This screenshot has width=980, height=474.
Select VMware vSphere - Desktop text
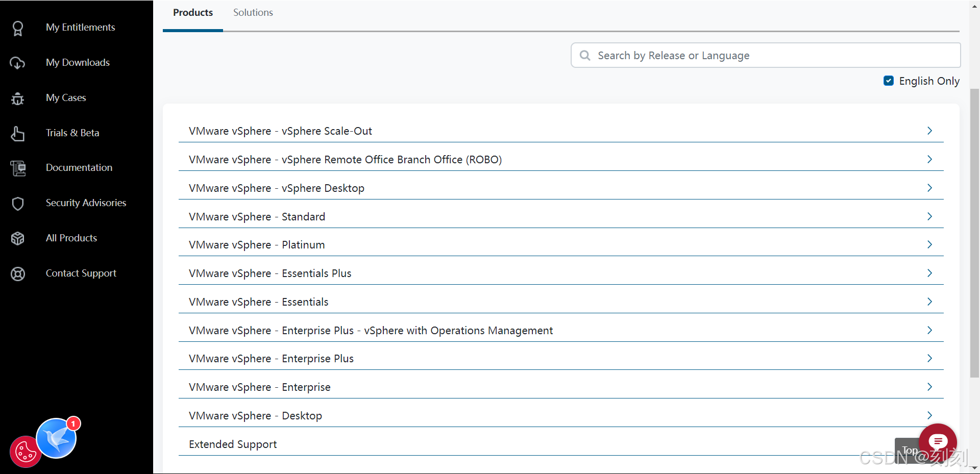[x=255, y=416]
